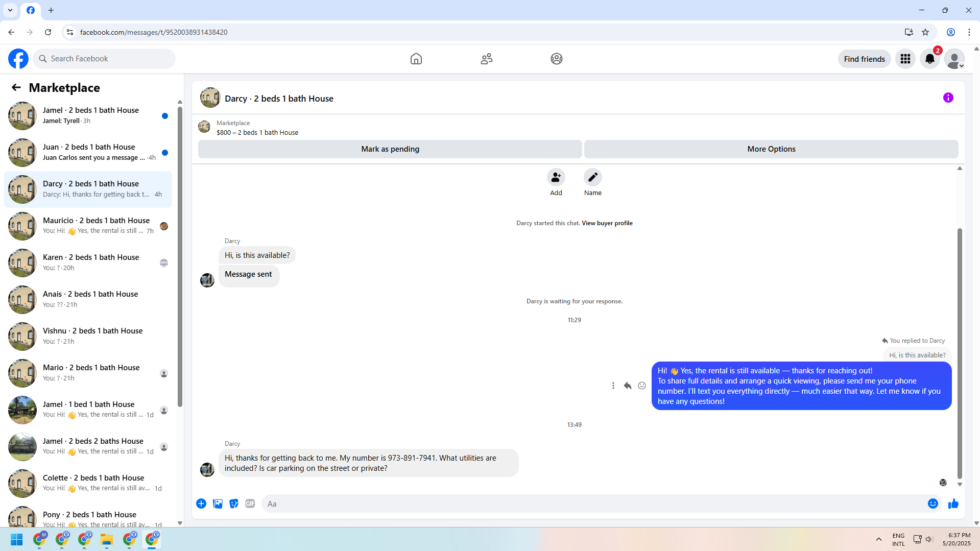The height and width of the screenshot is (551, 980).
Task: Open the account profile avatar menu
Action: coord(954,59)
